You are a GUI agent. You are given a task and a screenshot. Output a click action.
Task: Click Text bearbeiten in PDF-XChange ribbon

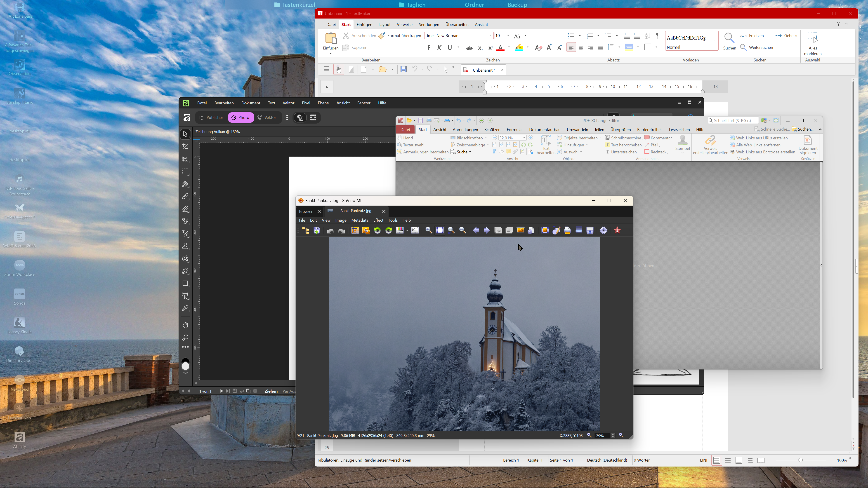pos(545,145)
